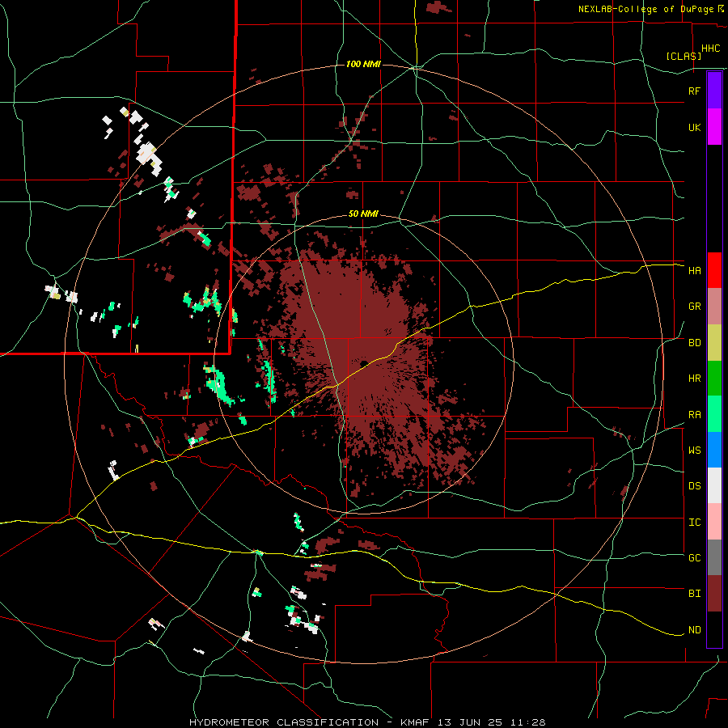The width and height of the screenshot is (728, 728).
Task: Click the 'HYDROMETEOR CLASSIFICATION' title text
Action: pyautogui.click(x=284, y=722)
